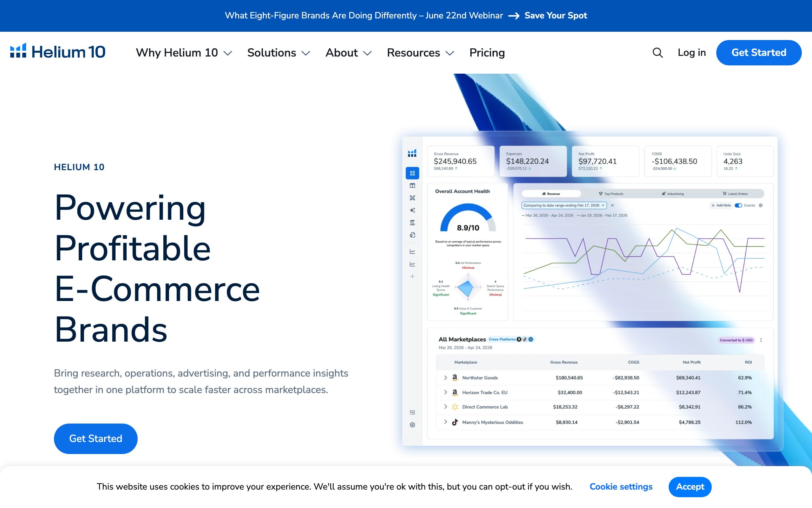Click the checklist icon in dashboard sidebar

pos(412,412)
